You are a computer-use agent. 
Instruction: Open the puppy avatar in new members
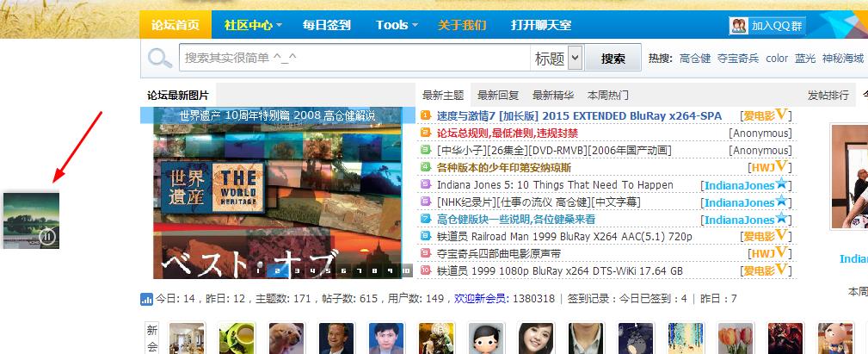286,338
